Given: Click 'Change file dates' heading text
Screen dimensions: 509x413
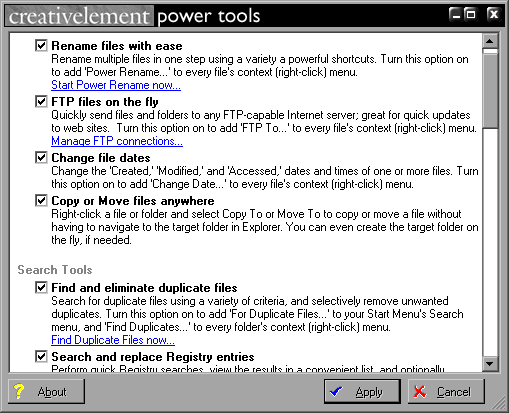Looking at the screenshot, I should point(101,158).
